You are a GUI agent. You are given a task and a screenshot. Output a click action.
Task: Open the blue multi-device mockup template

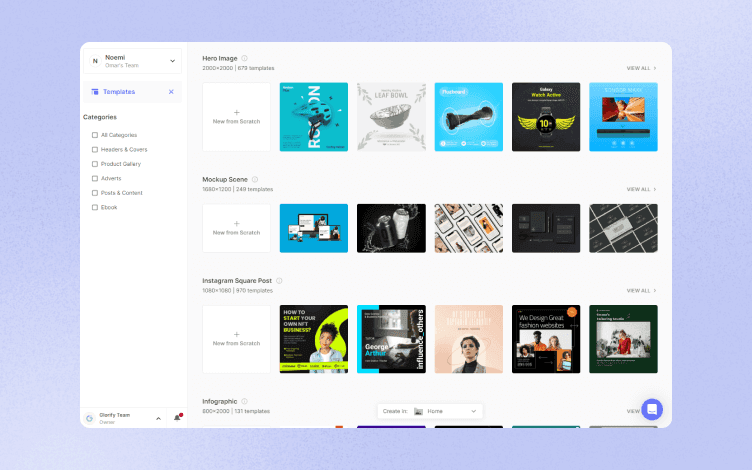click(x=314, y=228)
